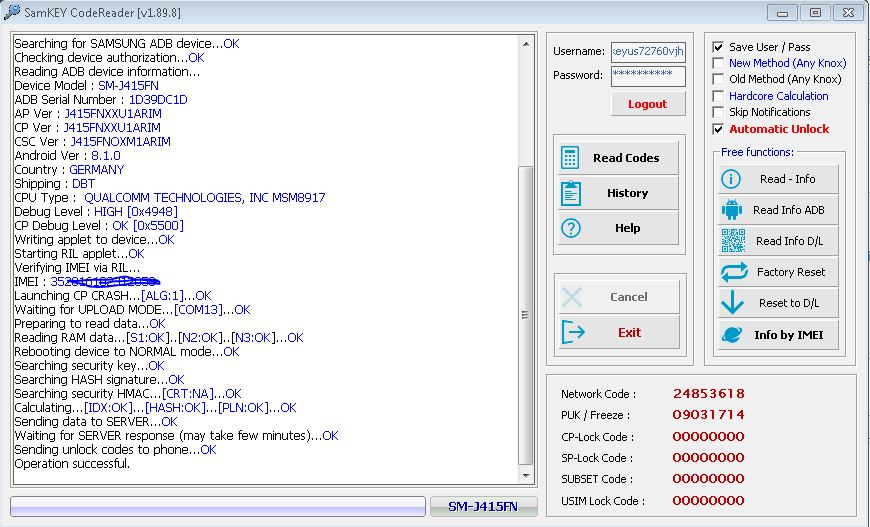Click the SM-J415FN model status button

point(483,506)
